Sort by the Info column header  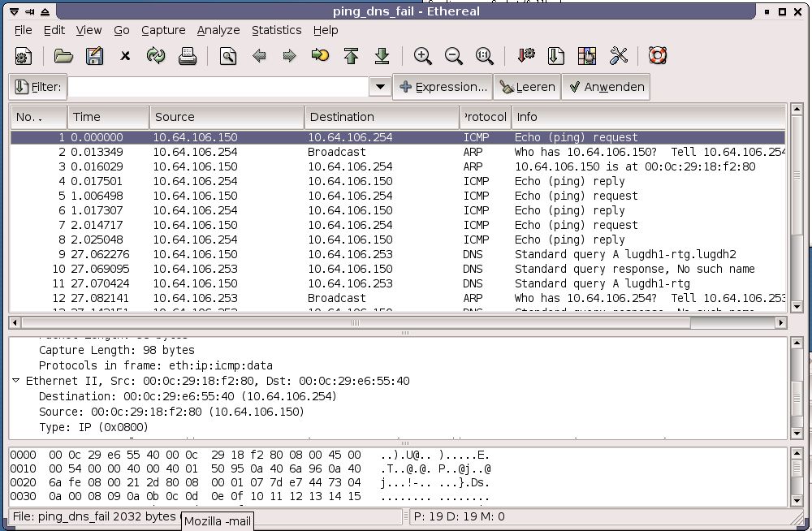point(648,117)
